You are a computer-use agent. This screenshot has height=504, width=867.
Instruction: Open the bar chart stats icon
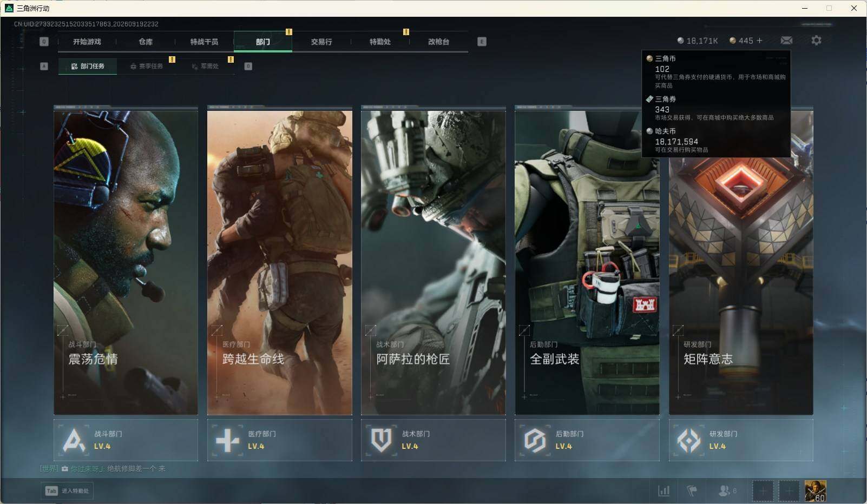[x=664, y=490]
